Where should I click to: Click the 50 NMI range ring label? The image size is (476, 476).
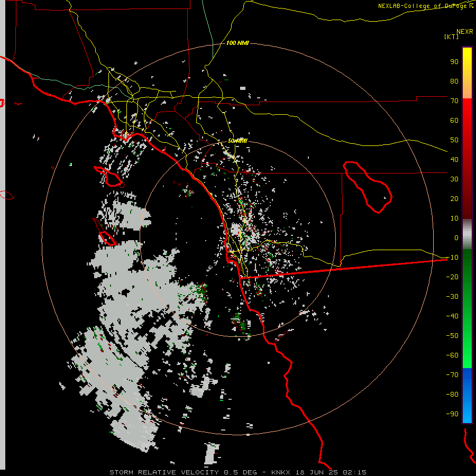[237, 141]
